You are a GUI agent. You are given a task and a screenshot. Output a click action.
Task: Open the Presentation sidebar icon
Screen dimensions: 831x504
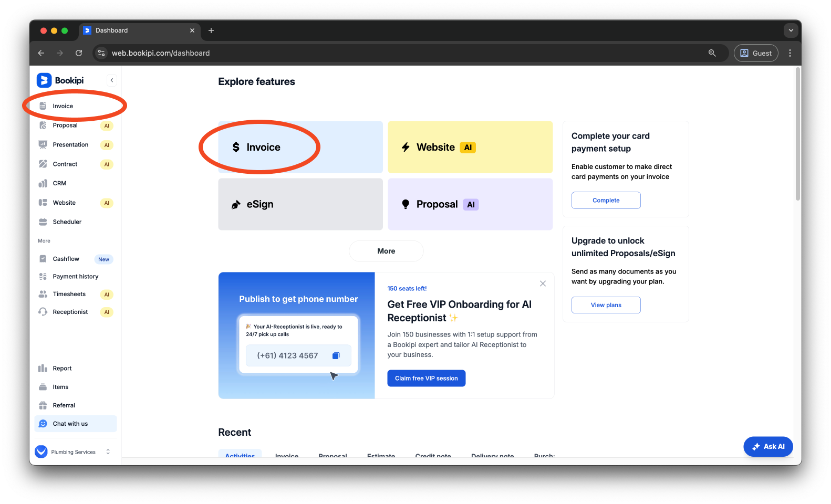tap(43, 145)
